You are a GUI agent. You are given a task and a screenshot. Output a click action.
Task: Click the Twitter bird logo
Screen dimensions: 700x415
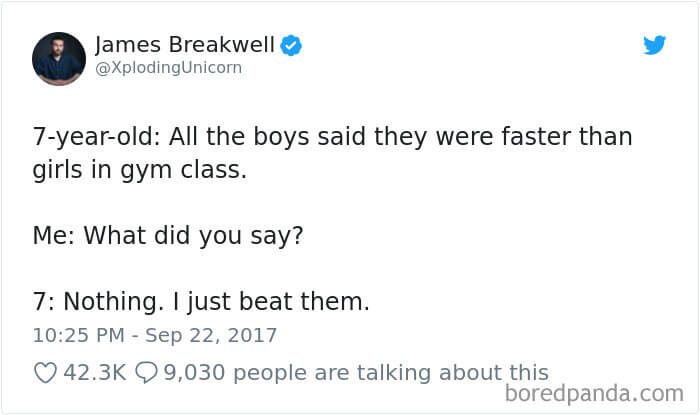tap(654, 45)
